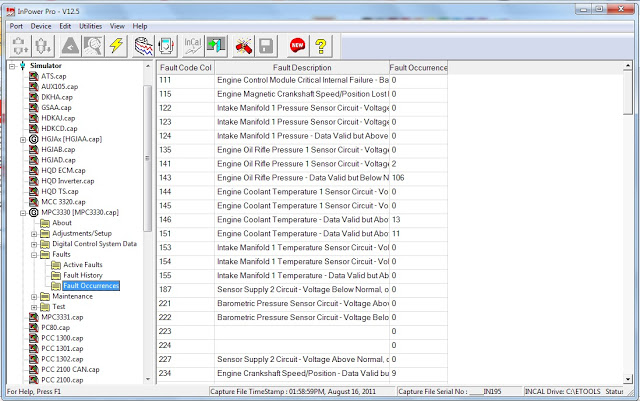Click the green arrow door toolbar icon

pos(215,45)
